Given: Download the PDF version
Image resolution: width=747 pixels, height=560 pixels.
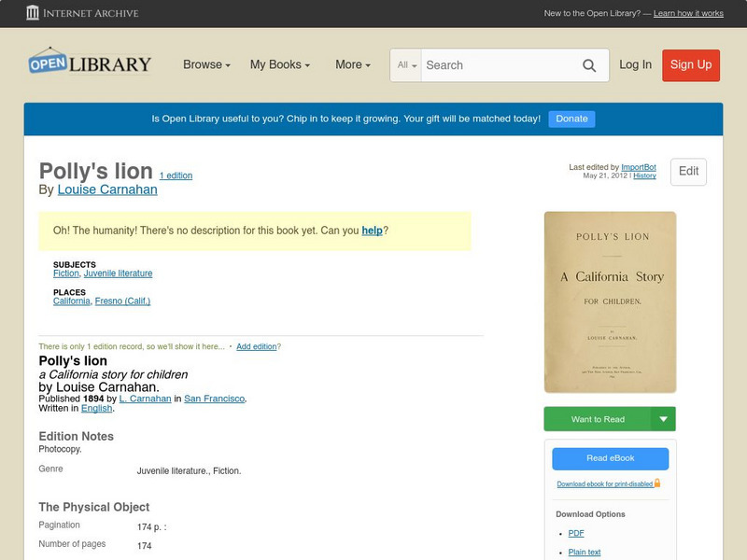Looking at the screenshot, I should (x=577, y=533).
